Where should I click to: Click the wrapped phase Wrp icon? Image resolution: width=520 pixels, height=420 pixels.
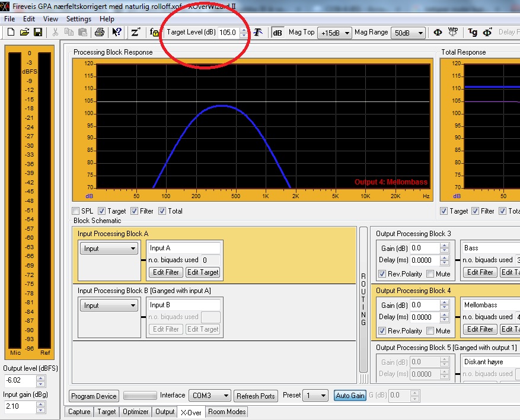pos(452,32)
